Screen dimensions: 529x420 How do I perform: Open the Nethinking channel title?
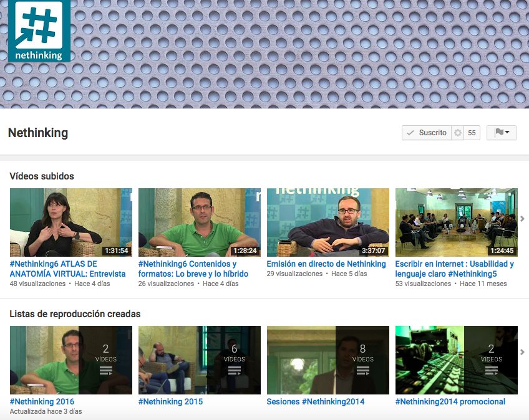38,133
